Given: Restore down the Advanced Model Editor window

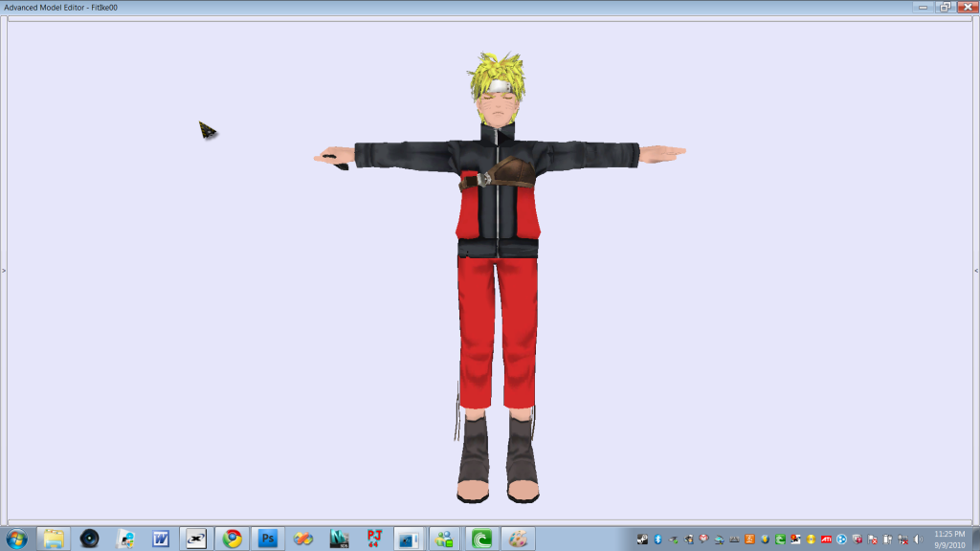Looking at the screenshot, I should [x=945, y=7].
